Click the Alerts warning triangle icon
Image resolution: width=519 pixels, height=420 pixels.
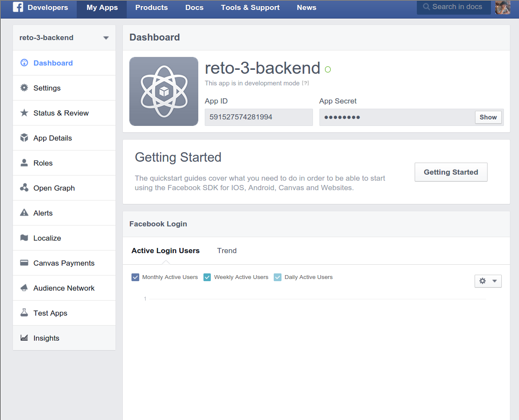pyautogui.click(x=24, y=213)
